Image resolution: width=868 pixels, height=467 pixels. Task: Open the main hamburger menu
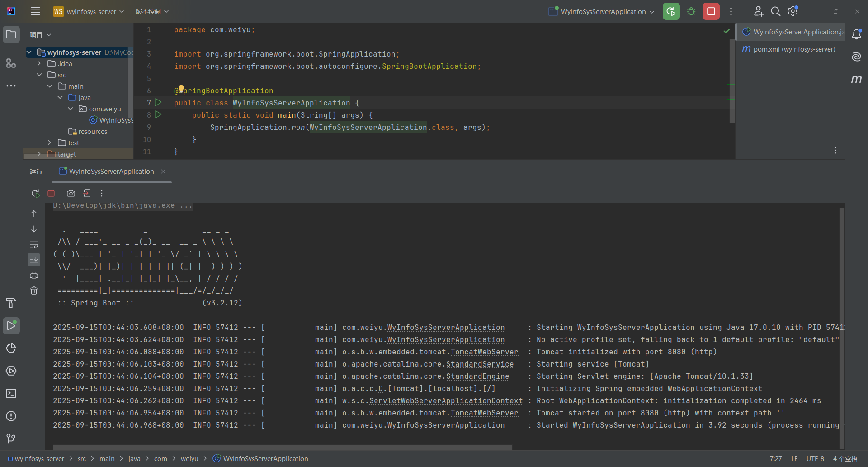click(35, 11)
